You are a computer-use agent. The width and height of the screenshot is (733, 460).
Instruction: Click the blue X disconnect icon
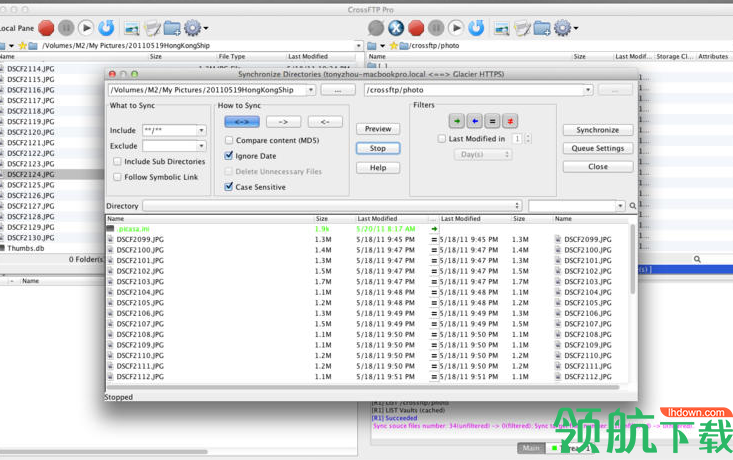396,28
